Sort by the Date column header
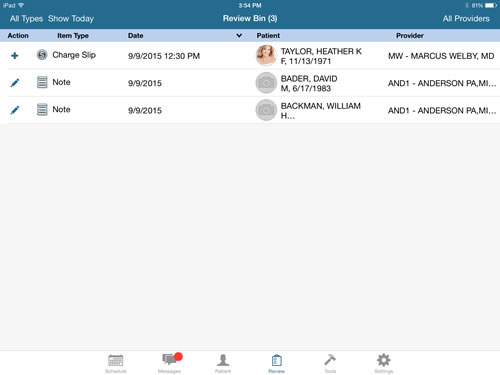Viewport: 500px width, 375px height. point(136,35)
